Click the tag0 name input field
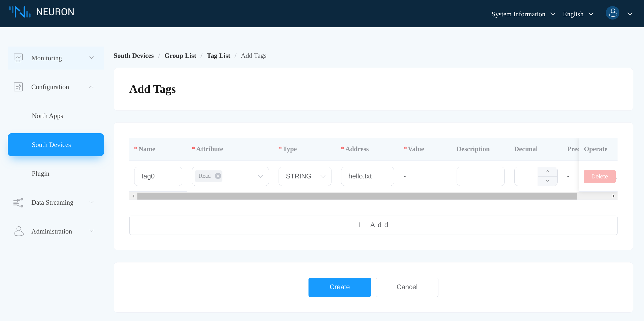Screen dimensions: 644x321 pos(158,176)
